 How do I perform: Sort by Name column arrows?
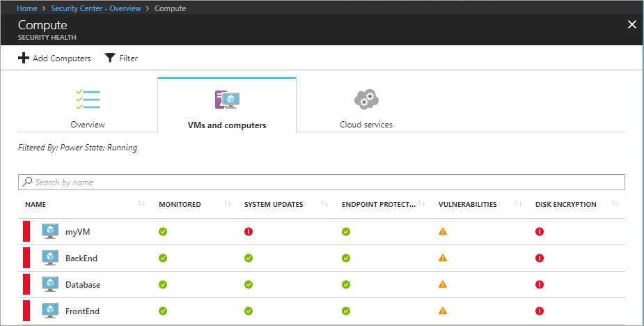point(142,204)
